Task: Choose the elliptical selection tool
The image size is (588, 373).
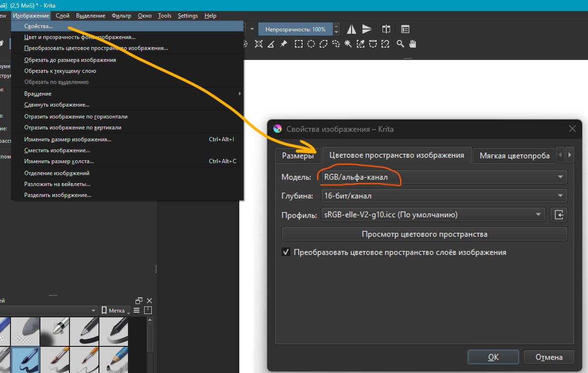Action: [311, 44]
